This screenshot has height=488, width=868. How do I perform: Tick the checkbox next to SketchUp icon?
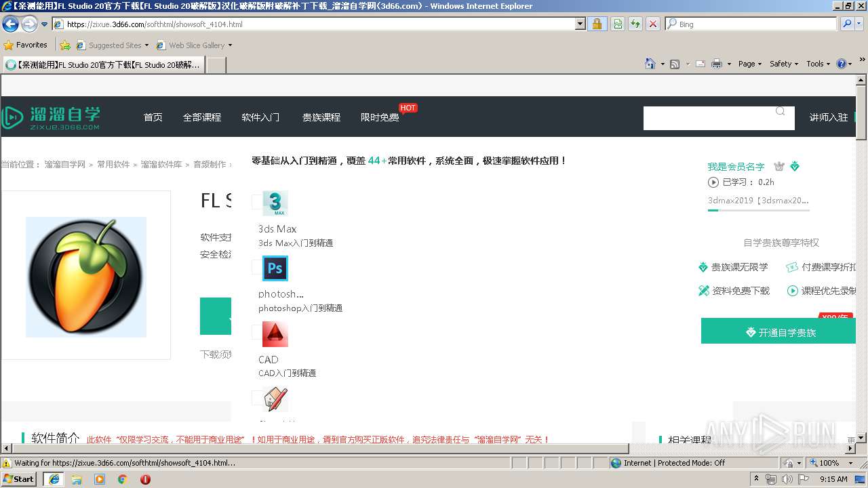coord(256,397)
